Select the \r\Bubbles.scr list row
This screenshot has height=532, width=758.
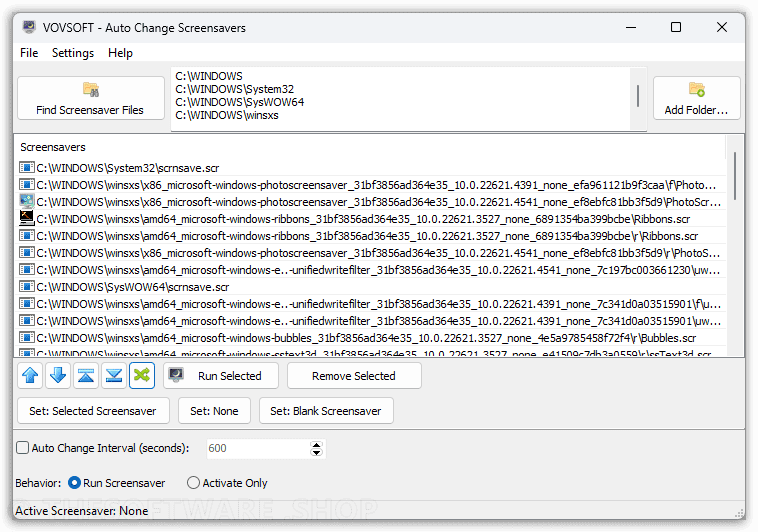coord(372,337)
